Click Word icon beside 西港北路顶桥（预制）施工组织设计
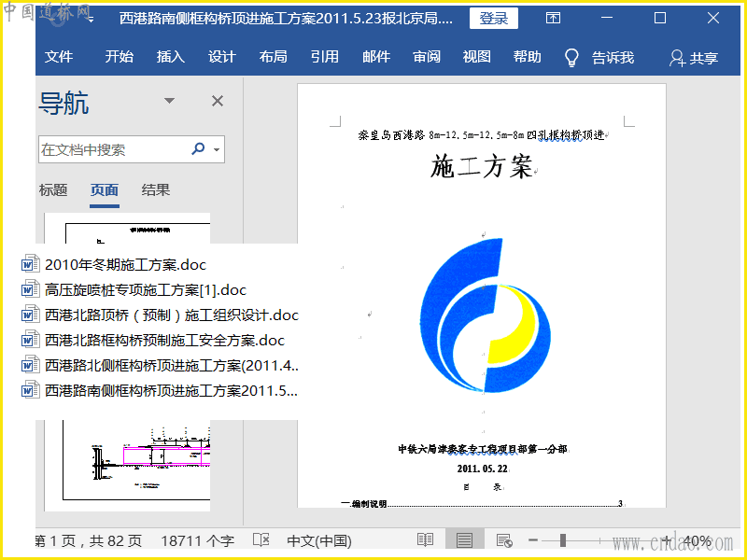Image resolution: width=747 pixels, height=560 pixels. (x=30, y=315)
